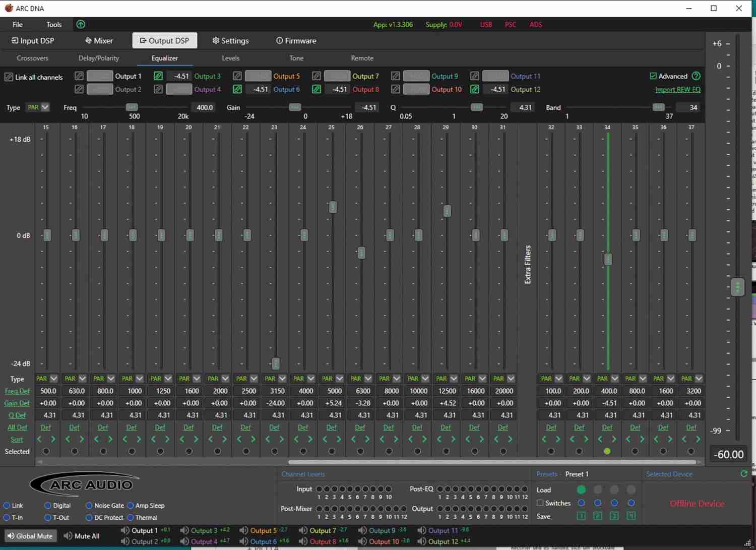Click Import REW EQ link
This screenshot has width=756, height=550.
678,89
